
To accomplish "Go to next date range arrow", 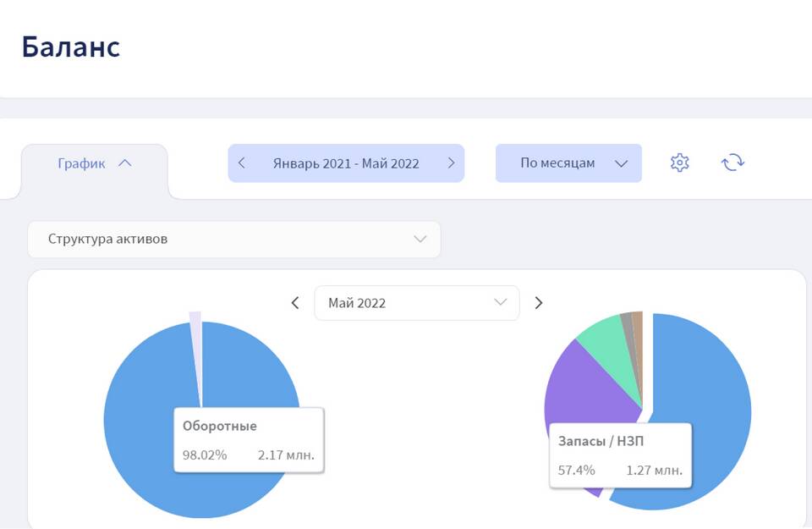I will coord(451,163).
